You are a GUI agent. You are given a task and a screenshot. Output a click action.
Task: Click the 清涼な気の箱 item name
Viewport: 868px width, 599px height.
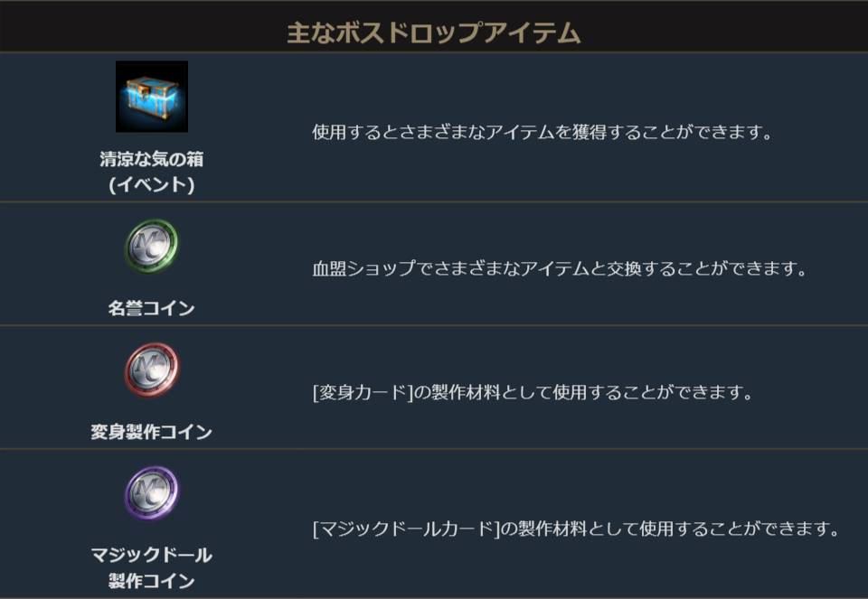[x=151, y=160]
